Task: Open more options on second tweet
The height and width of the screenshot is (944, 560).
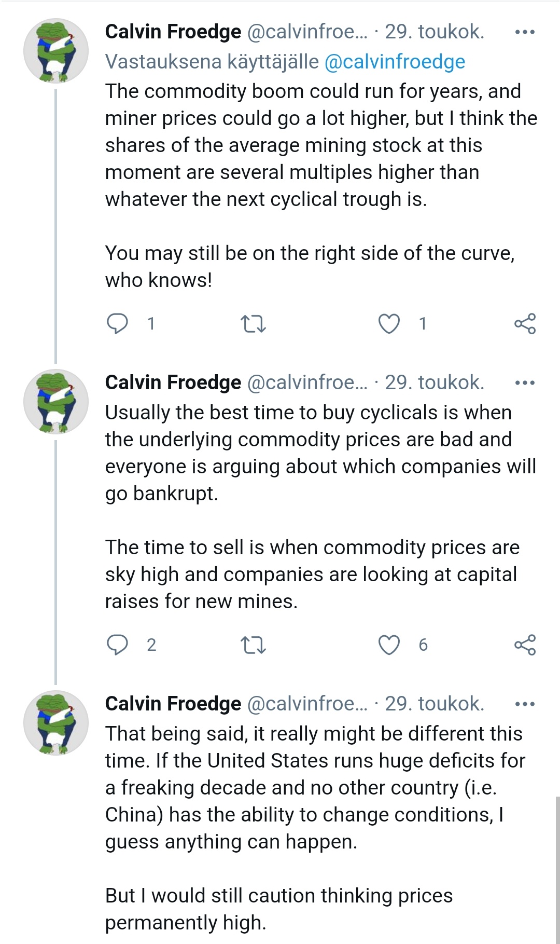Action: click(x=525, y=383)
